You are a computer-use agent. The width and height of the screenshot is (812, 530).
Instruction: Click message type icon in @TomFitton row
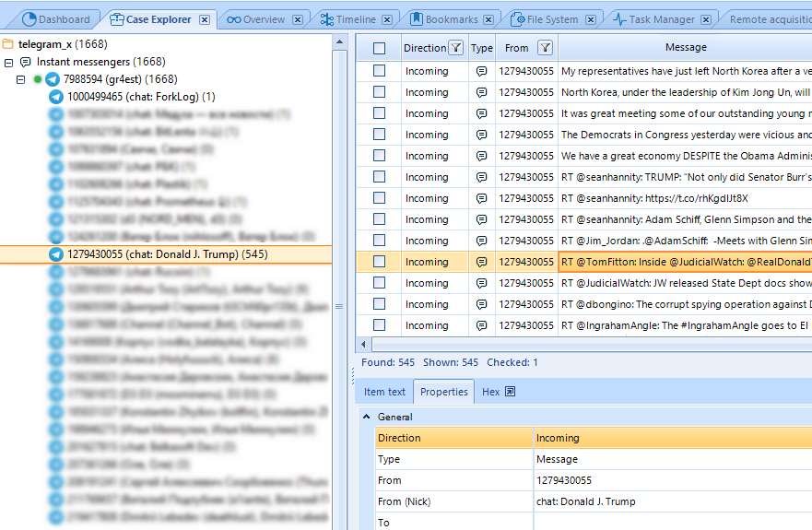[x=482, y=262]
